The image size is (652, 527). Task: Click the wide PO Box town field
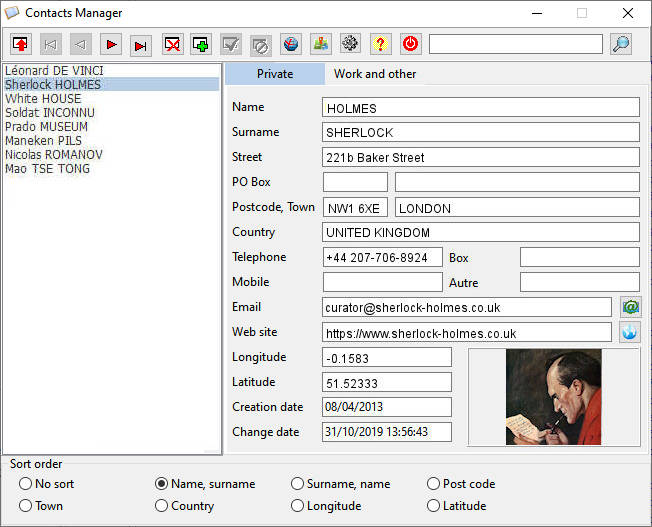pos(517,182)
